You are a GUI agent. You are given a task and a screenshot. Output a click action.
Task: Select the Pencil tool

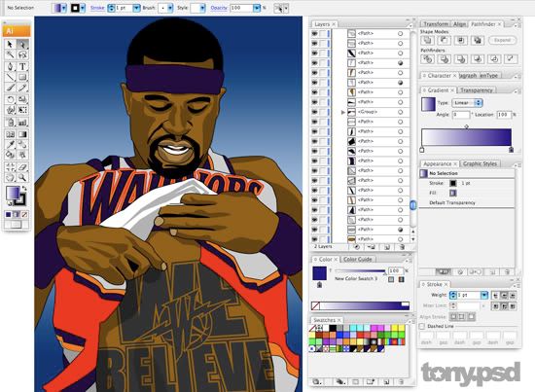pyautogui.click(x=22, y=88)
